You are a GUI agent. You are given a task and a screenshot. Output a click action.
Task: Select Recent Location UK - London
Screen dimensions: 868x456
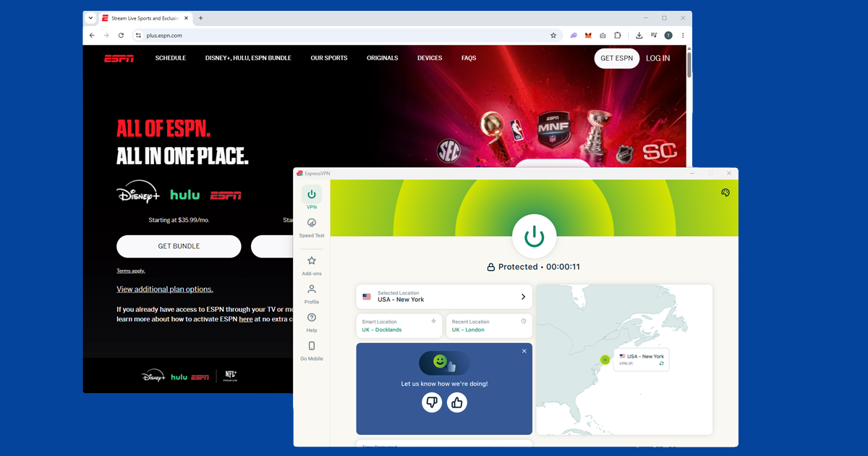(x=489, y=326)
